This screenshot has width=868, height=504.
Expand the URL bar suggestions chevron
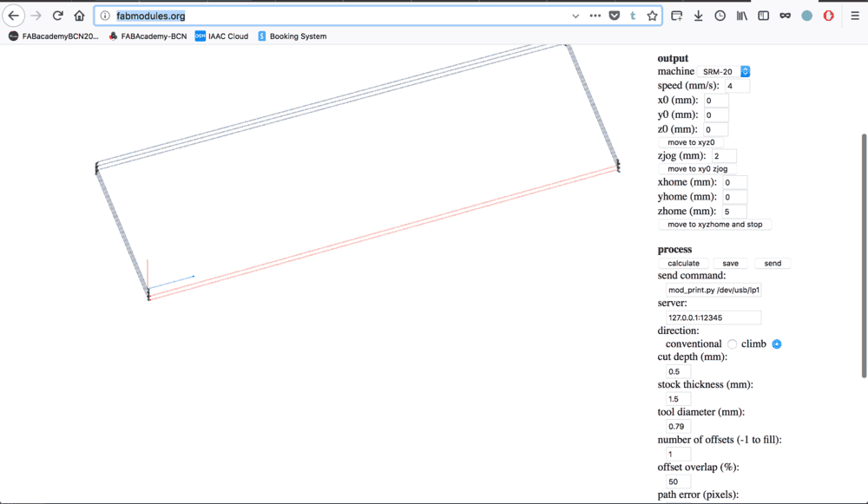click(x=575, y=16)
